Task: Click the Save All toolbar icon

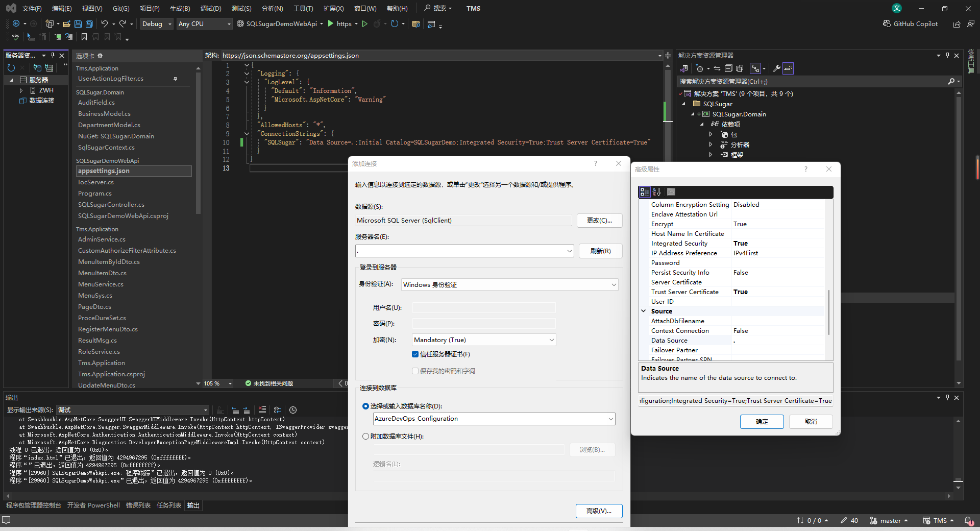Action: pos(89,24)
